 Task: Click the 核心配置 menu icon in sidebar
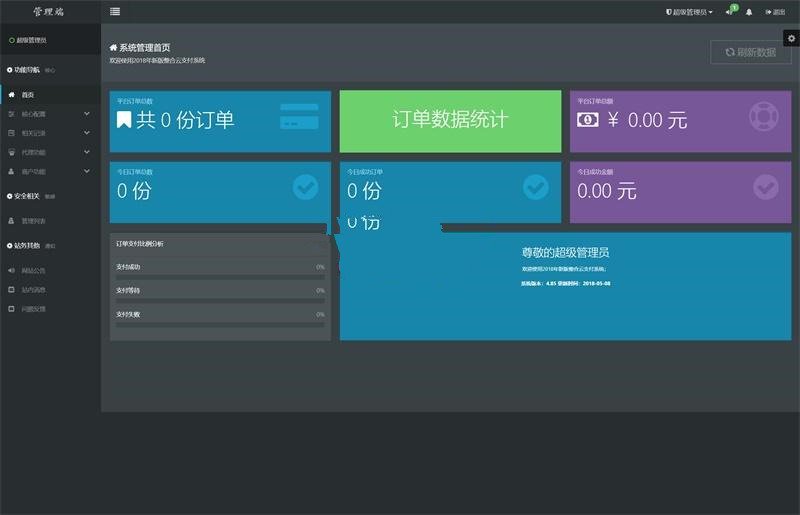click(x=11, y=114)
